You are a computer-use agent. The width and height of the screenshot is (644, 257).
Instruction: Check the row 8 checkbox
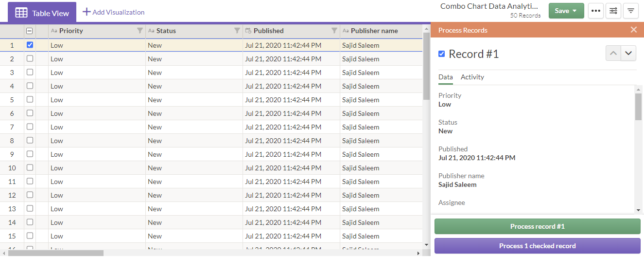30,140
